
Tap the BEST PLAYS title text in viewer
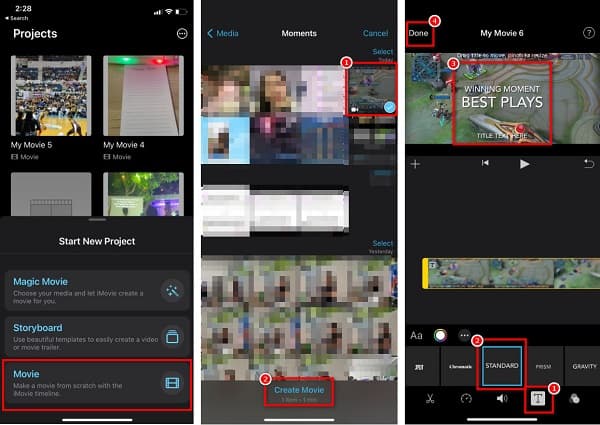pos(502,102)
